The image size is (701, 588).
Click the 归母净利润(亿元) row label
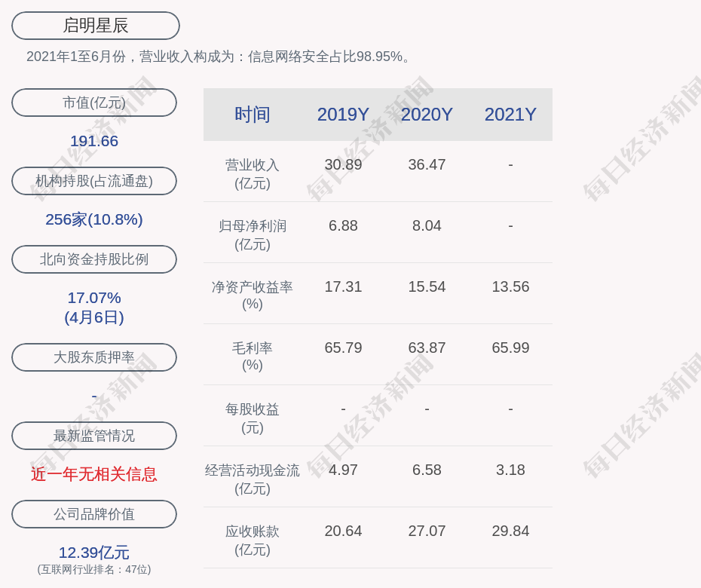(x=253, y=235)
